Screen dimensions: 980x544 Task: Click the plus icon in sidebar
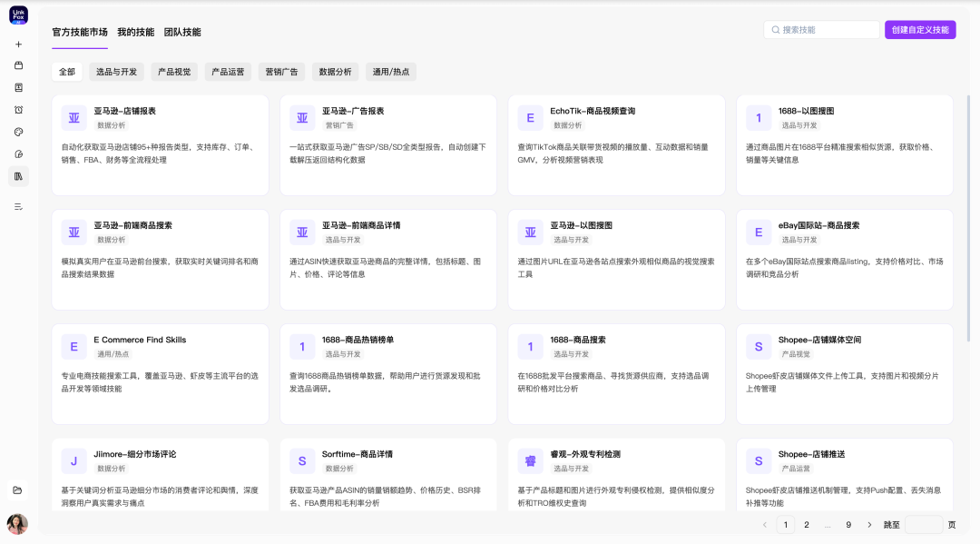click(x=19, y=45)
